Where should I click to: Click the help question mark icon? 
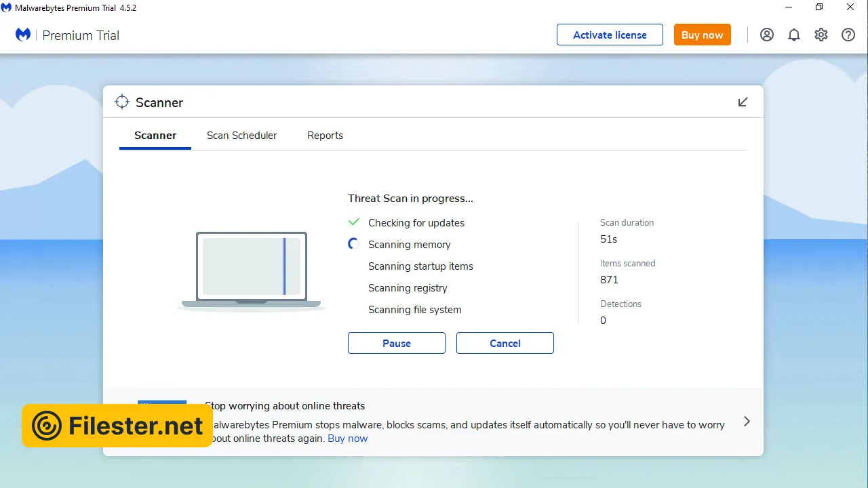click(848, 35)
